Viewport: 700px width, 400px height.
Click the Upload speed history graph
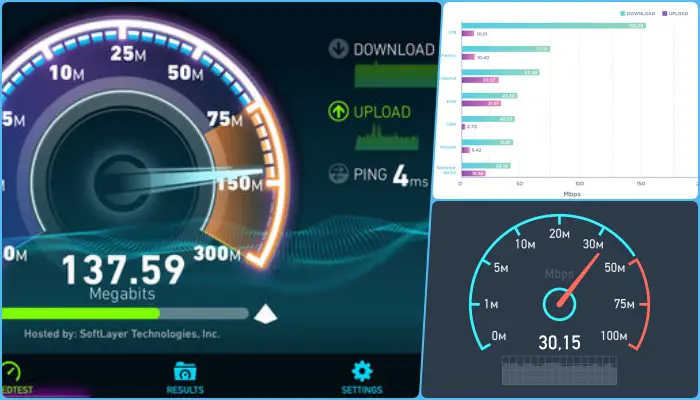click(x=387, y=137)
